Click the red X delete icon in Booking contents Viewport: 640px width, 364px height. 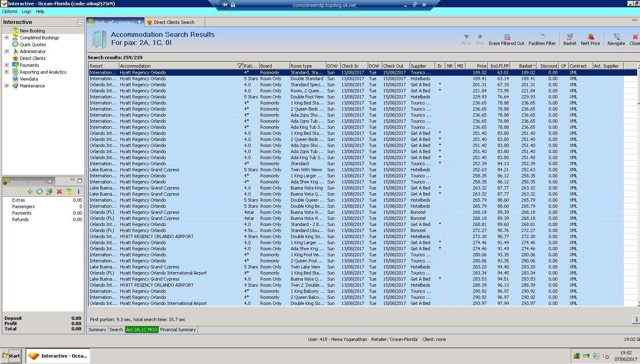point(59,192)
